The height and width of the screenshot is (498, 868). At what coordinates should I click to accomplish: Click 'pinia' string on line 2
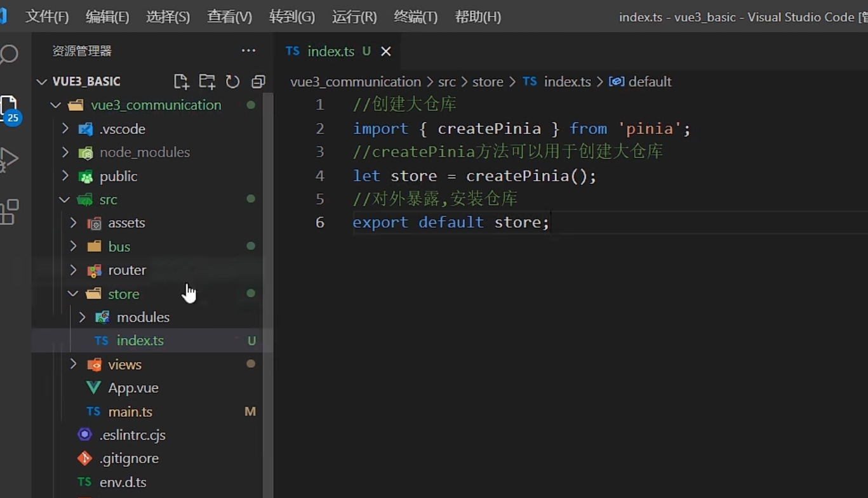pos(650,129)
